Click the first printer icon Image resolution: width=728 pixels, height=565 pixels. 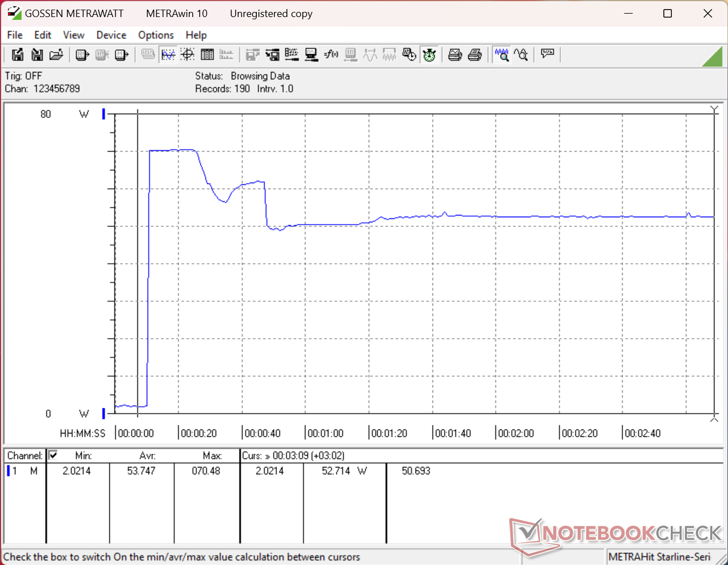click(x=455, y=54)
